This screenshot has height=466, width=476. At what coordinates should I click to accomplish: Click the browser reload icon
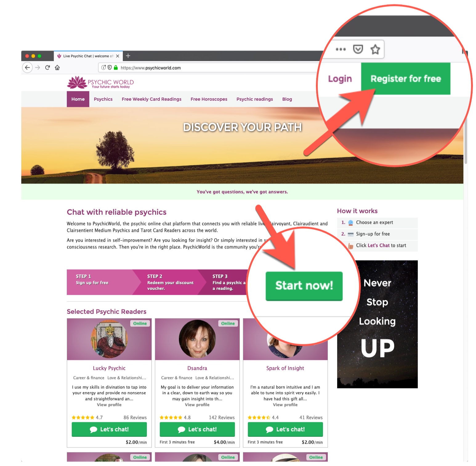point(47,67)
